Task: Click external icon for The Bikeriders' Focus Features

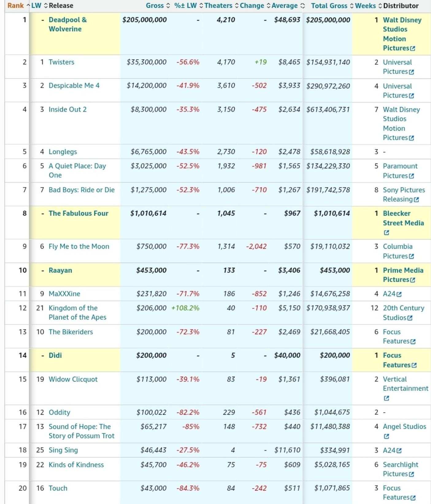Action: (413, 342)
